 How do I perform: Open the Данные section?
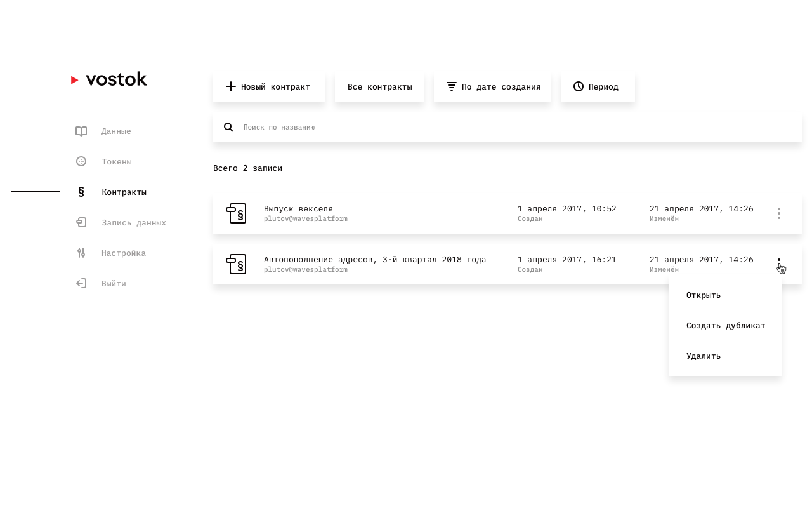[116, 131]
